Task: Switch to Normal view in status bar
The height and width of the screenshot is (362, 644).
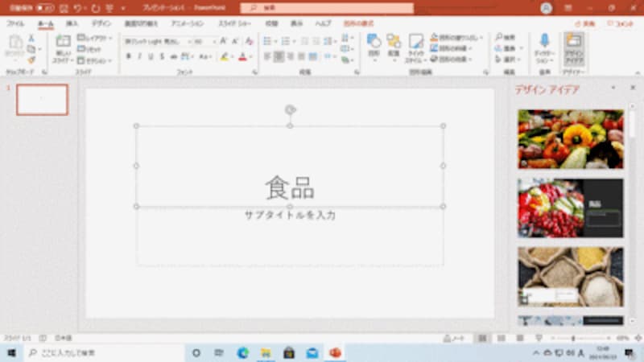Action: 482,338
